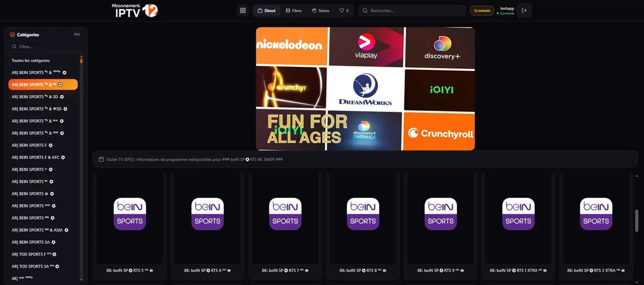Click the '8K: beIN SPORTS 2 XTRA HD' channel label

[596, 271]
